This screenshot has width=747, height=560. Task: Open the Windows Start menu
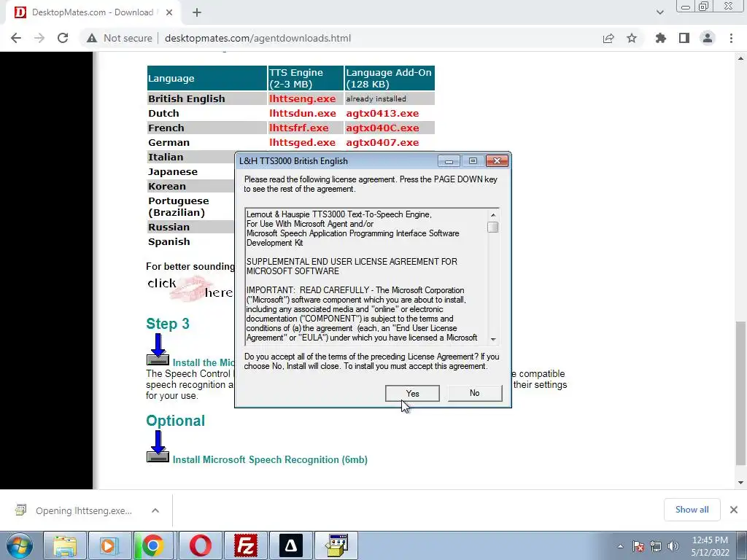19,545
